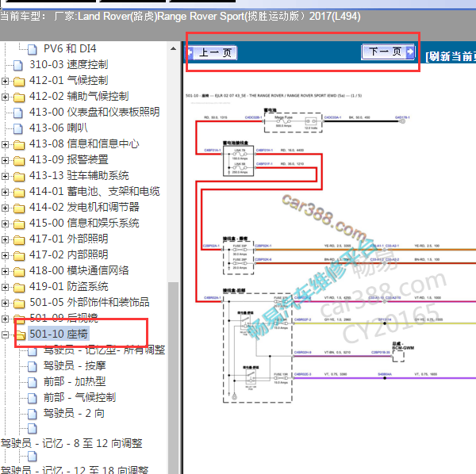Open 413-00 仪表盘和仪表板照明 document
This screenshot has height=474, width=476.
click(94, 112)
